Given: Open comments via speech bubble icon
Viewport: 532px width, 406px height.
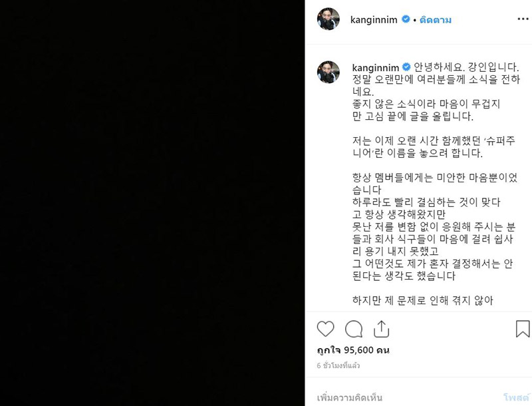Looking at the screenshot, I should coord(354,329).
